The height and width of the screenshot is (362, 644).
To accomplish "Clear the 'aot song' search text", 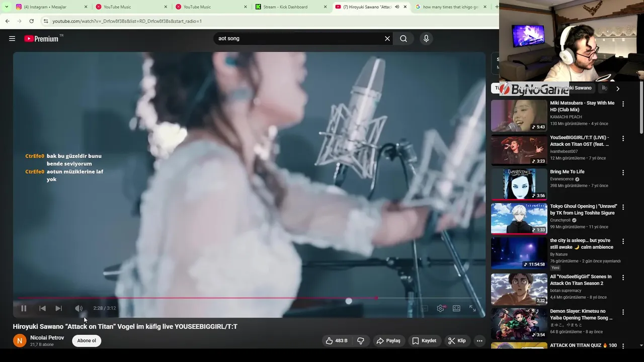I will pyautogui.click(x=387, y=39).
